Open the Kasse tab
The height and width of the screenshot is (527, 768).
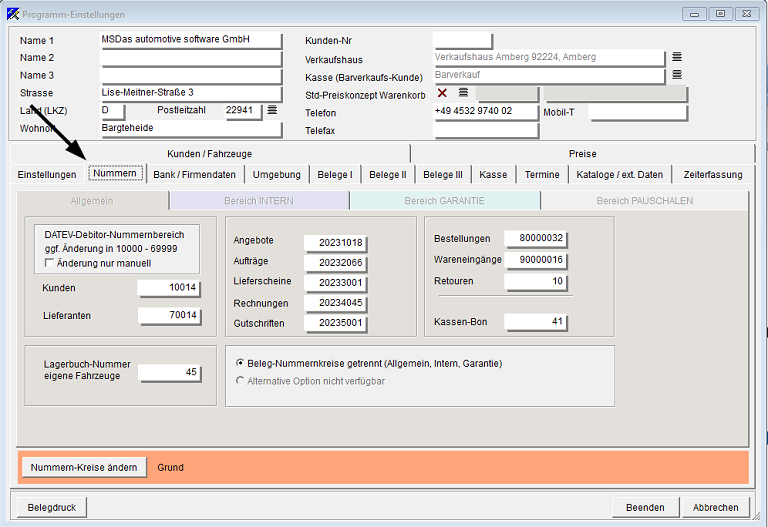pyautogui.click(x=493, y=175)
